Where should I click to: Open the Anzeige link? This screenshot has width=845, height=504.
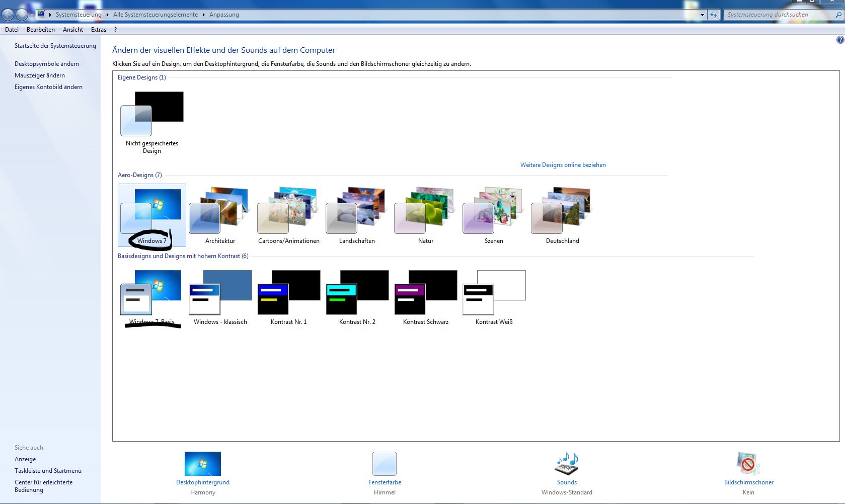[25, 459]
